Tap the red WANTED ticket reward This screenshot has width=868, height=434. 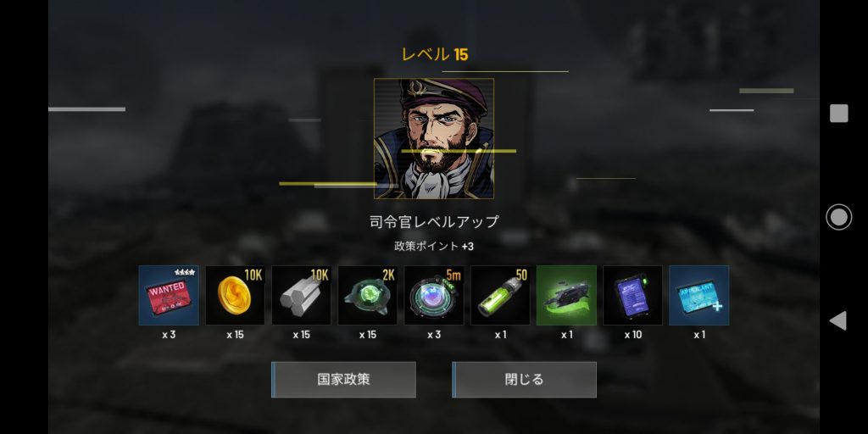coord(169,295)
